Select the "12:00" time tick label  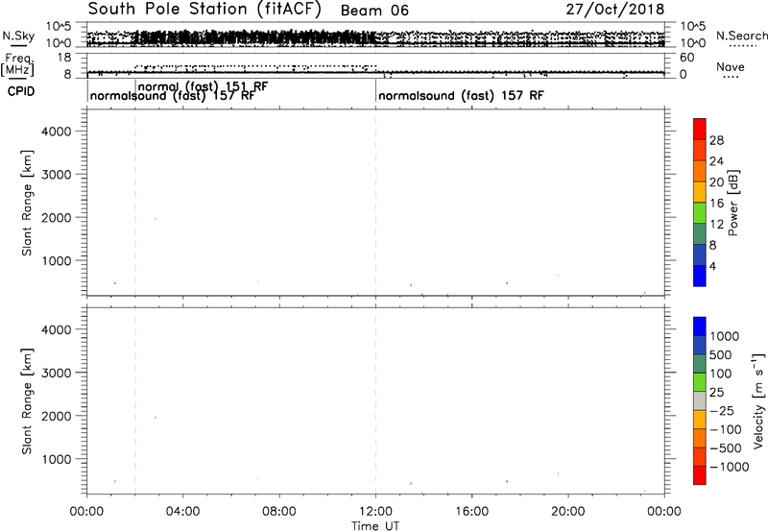pos(375,512)
